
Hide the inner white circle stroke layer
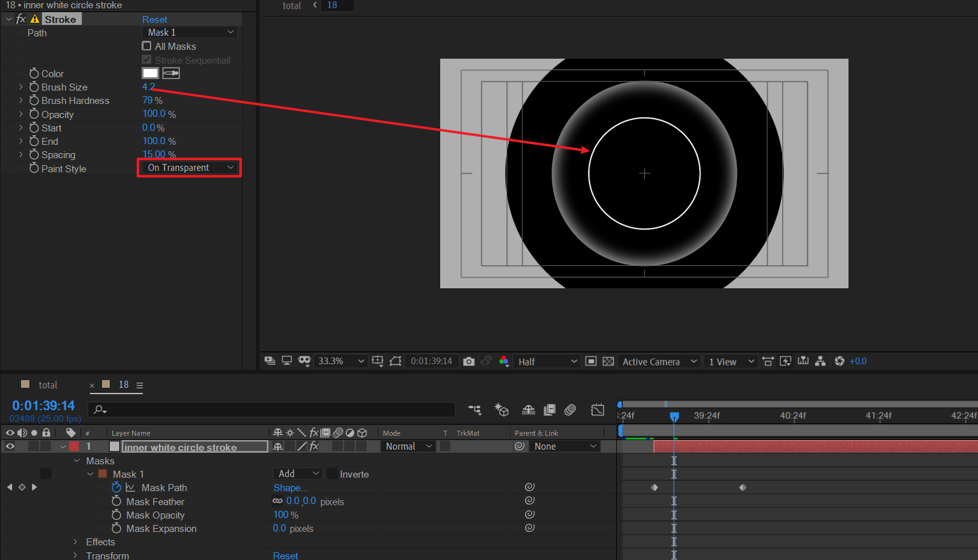(x=10, y=446)
